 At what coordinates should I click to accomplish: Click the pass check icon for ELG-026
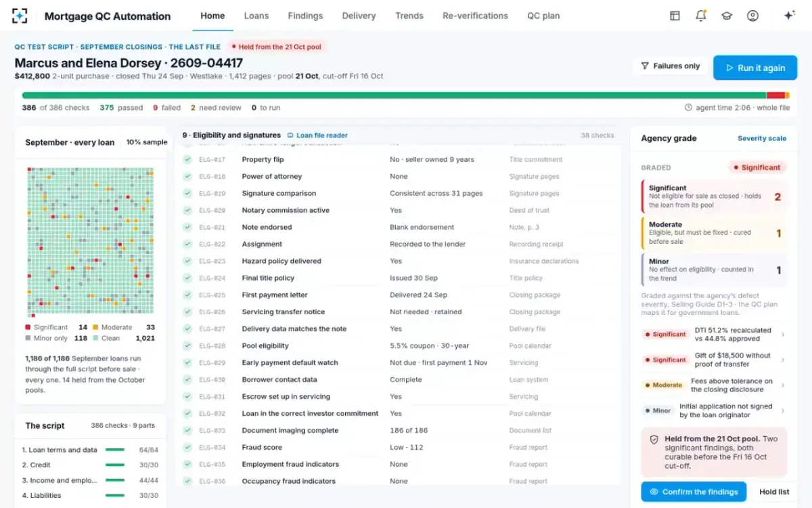point(187,312)
